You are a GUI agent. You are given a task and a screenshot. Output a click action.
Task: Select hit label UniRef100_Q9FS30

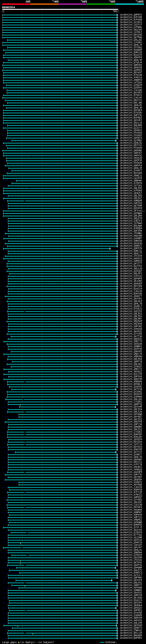click(x=131, y=115)
